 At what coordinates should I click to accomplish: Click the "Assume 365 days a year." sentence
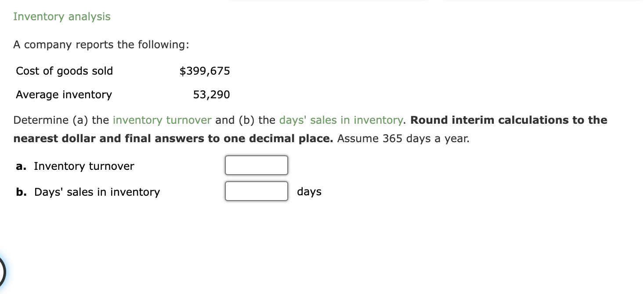403,139
